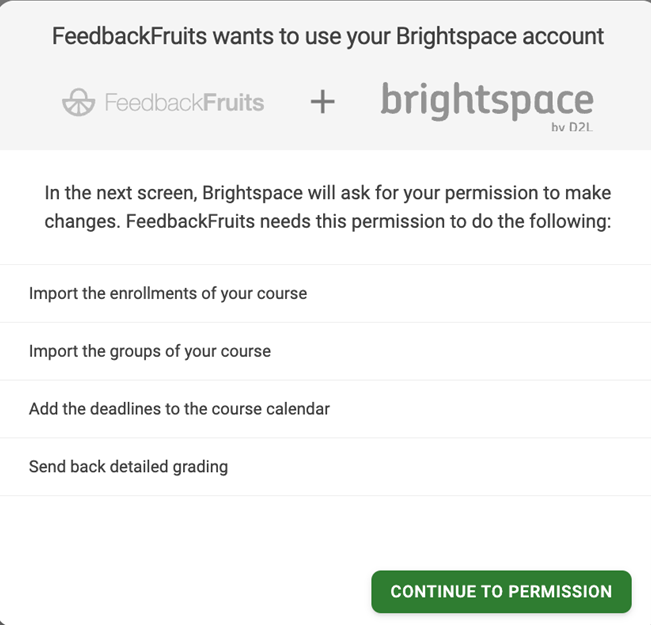Screen dimensions: 651x625
Task: Select "Import the enrollments of your course"
Action: (168, 294)
